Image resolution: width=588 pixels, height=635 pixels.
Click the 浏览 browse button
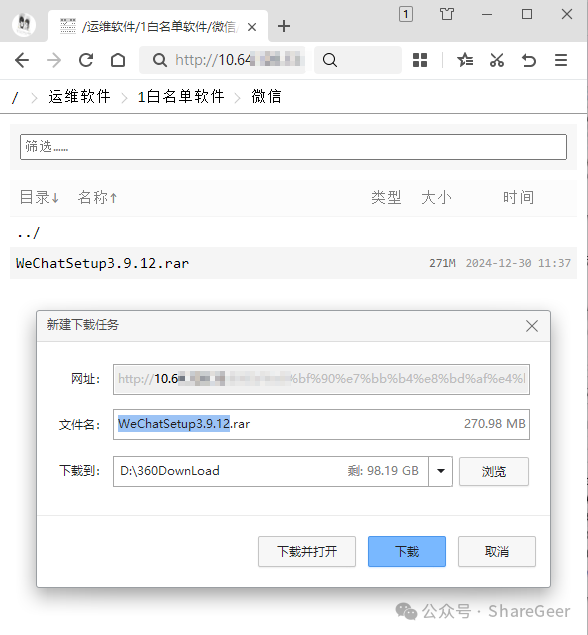pos(494,471)
